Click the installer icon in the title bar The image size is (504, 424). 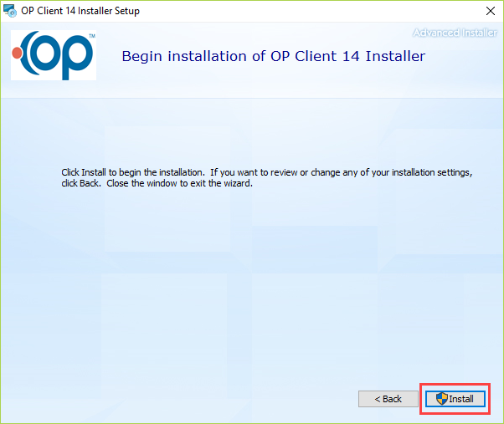(x=10, y=11)
